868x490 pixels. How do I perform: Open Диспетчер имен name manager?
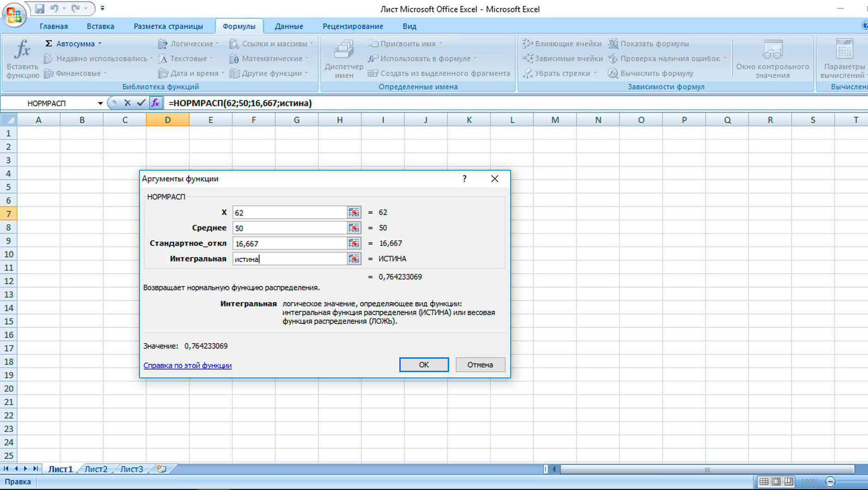click(344, 59)
